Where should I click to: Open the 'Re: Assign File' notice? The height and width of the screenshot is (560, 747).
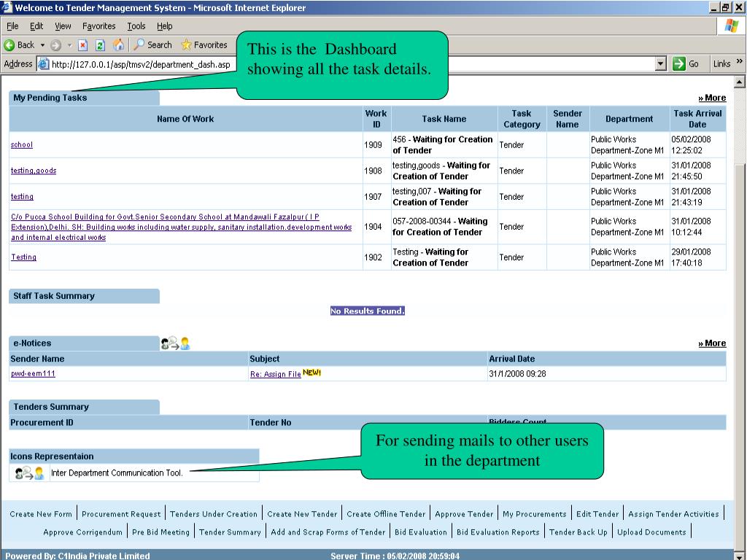275,374
